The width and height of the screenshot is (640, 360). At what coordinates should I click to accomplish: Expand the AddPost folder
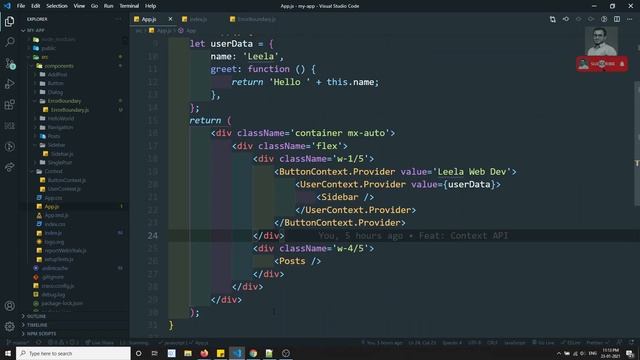coord(57,75)
